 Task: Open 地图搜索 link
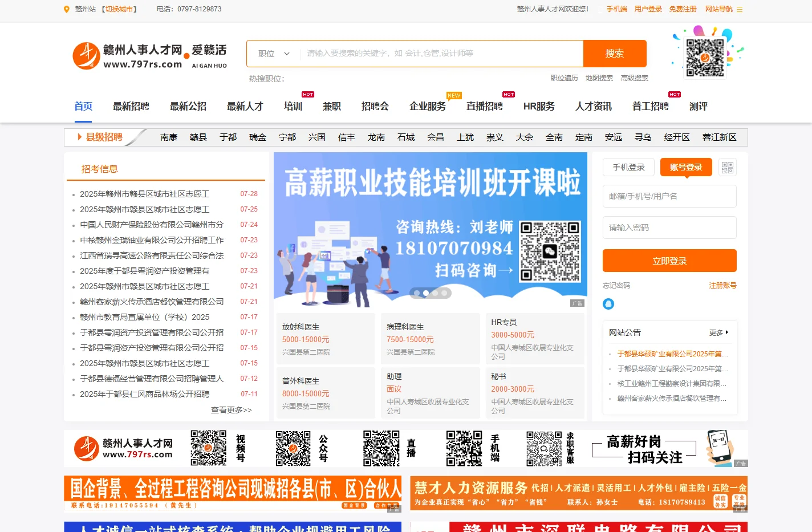tap(599, 78)
